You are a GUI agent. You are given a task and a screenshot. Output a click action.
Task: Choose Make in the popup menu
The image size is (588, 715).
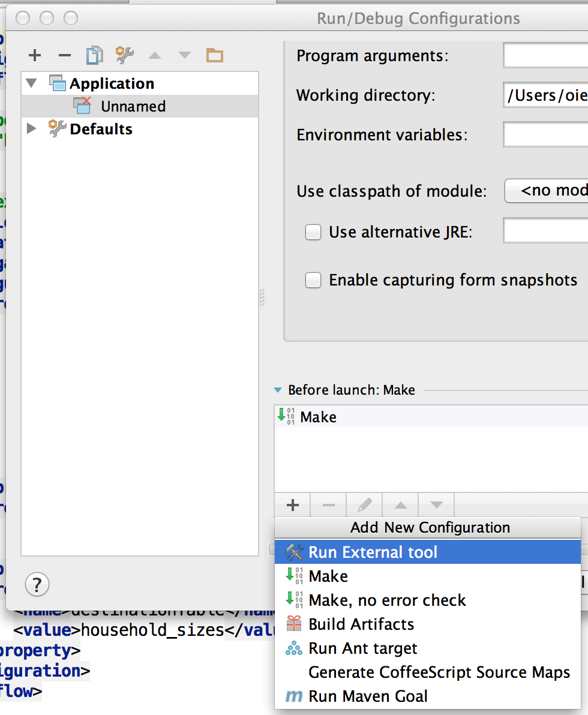pos(428,576)
